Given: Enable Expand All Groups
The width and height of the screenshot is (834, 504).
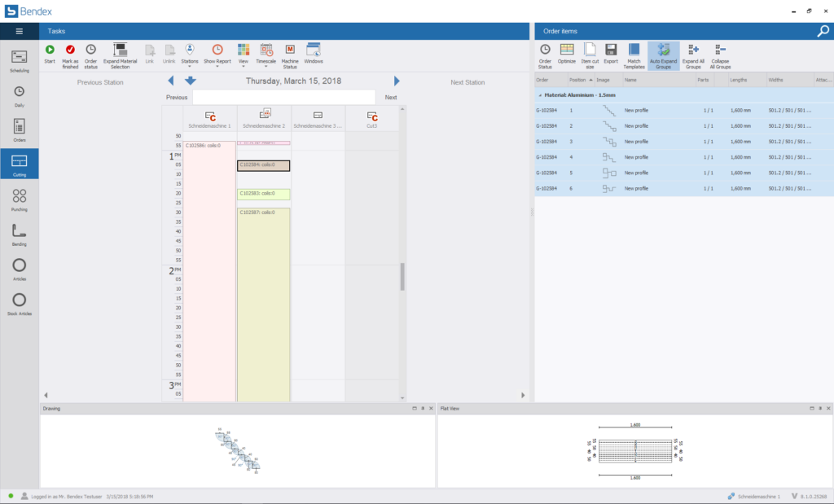Looking at the screenshot, I should tap(693, 50).
